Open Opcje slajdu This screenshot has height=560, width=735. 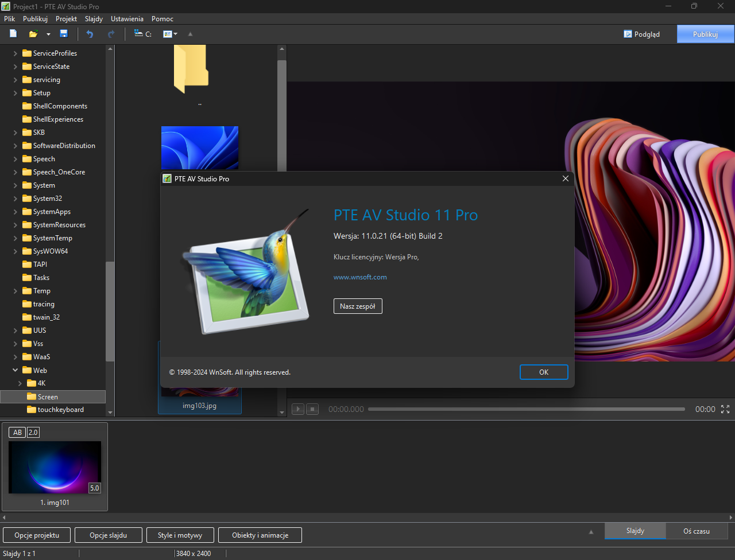click(108, 535)
